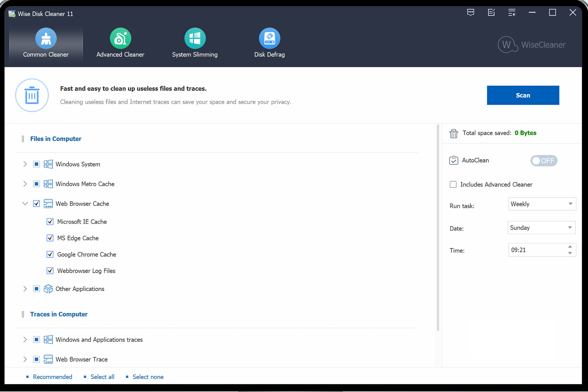Open the System Slimming Windows icon
Screen dimensions: 588x392
click(195, 38)
